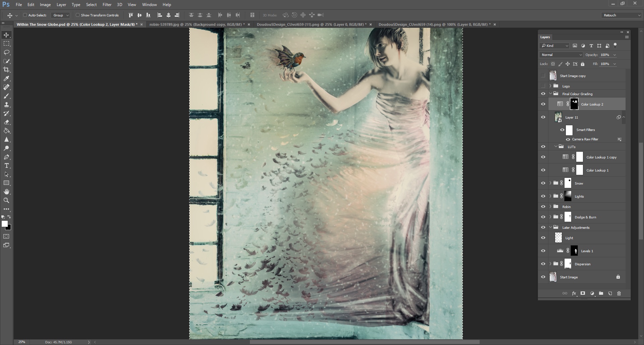This screenshot has height=345, width=644.
Task: Activate the Crop tool
Action: [6, 70]
